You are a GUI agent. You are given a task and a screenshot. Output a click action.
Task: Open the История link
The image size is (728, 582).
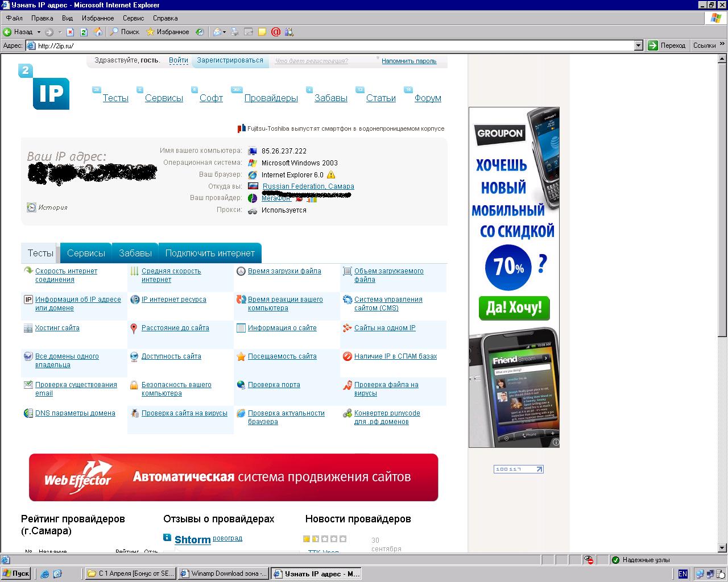[53, 207]
